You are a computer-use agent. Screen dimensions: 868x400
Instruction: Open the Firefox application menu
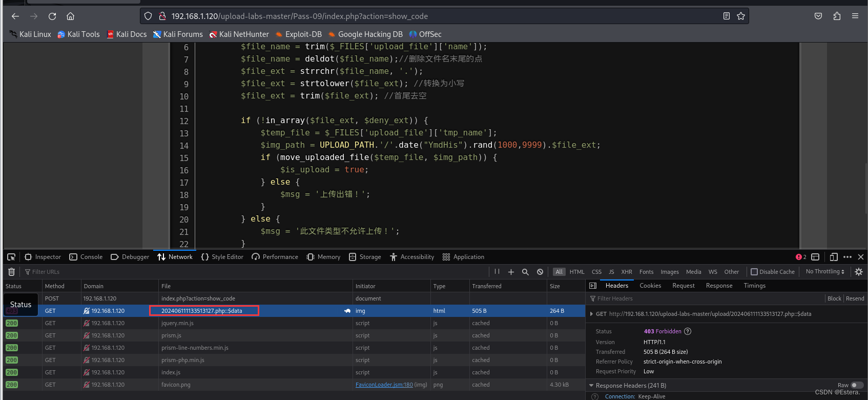[855, 16]
